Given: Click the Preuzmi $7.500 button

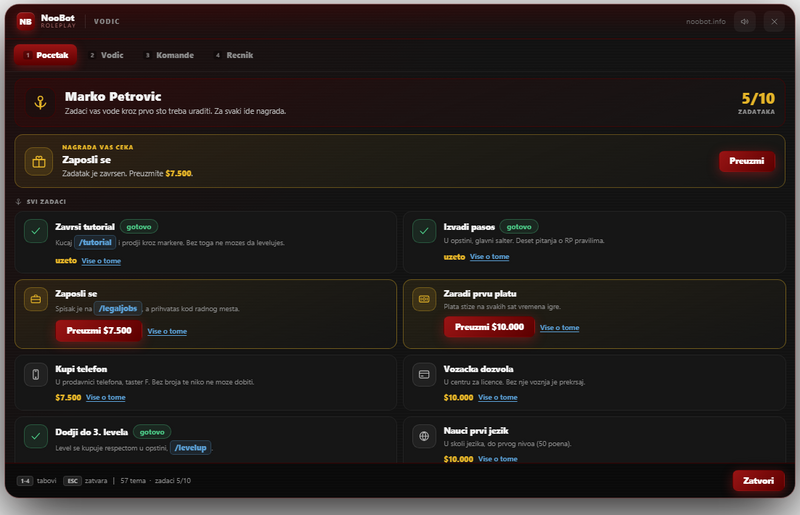Looking at the screenshot, I should (x=99, y=331).
